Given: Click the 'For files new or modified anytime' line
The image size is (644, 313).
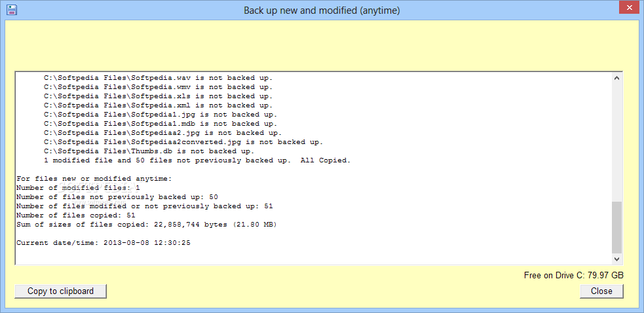Looking at the screenshot, I should [94, 179].
